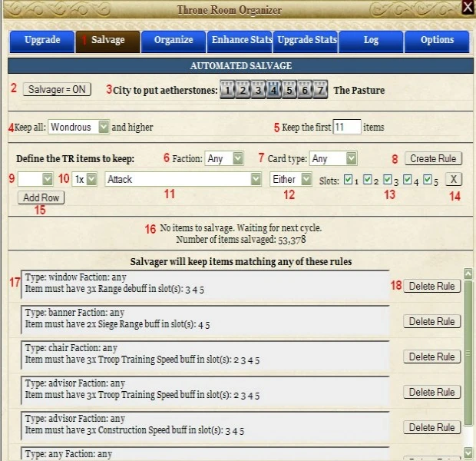Click the Create Rule button
The height and width of the screenshot is (461, 476).
(x=433, y=158)
